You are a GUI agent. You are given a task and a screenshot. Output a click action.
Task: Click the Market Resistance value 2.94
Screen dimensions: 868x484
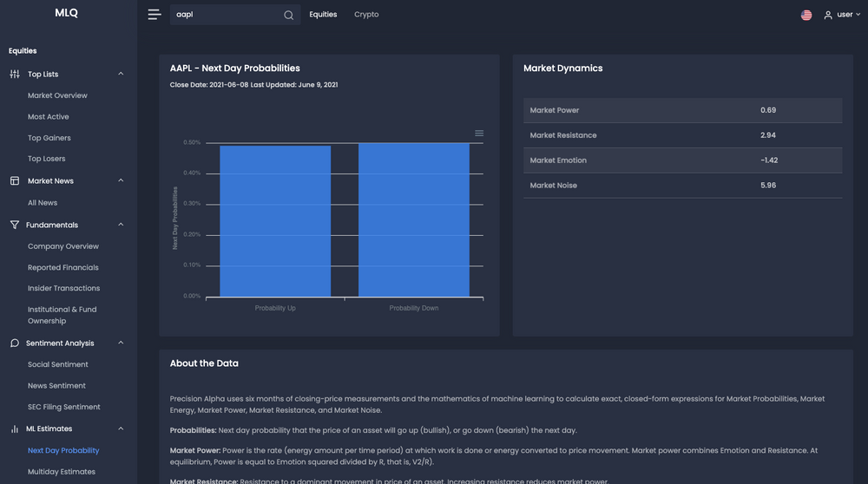click(768, 135)
